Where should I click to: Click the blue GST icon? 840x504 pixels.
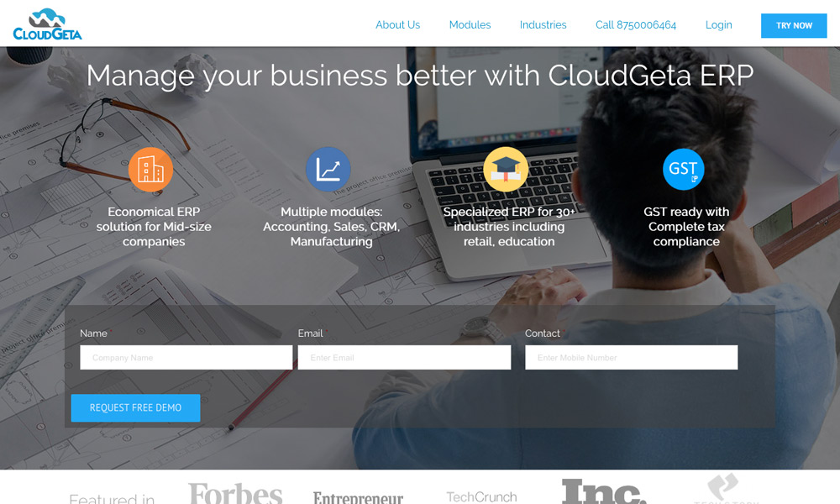pos(683,169)
